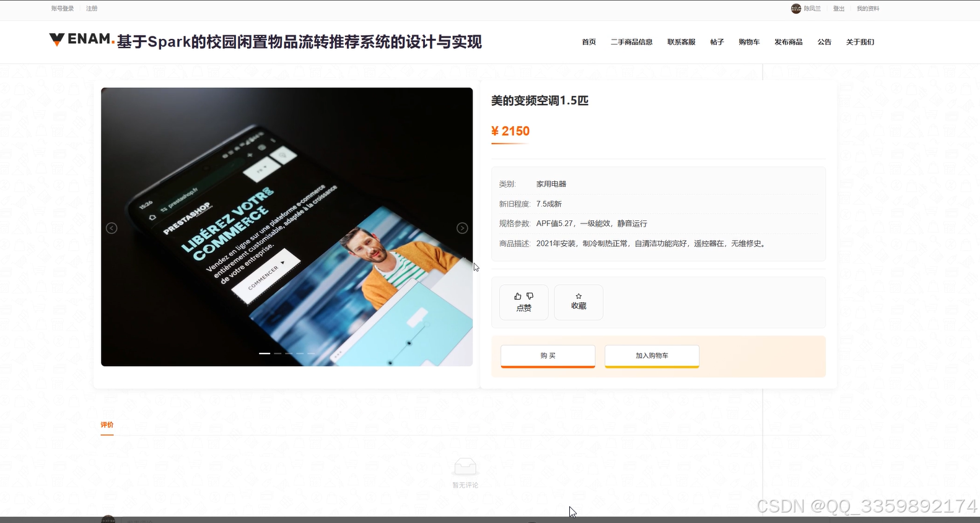980x523 pixels.
Task: Click the 注册 register link
Action: click(x=92, y=9)
